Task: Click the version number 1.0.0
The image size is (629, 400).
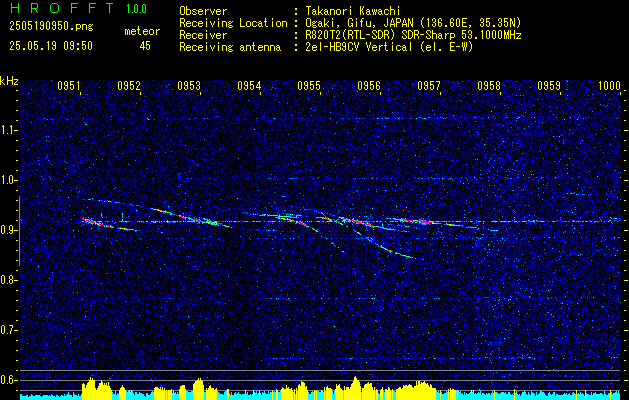Action: 136,8
